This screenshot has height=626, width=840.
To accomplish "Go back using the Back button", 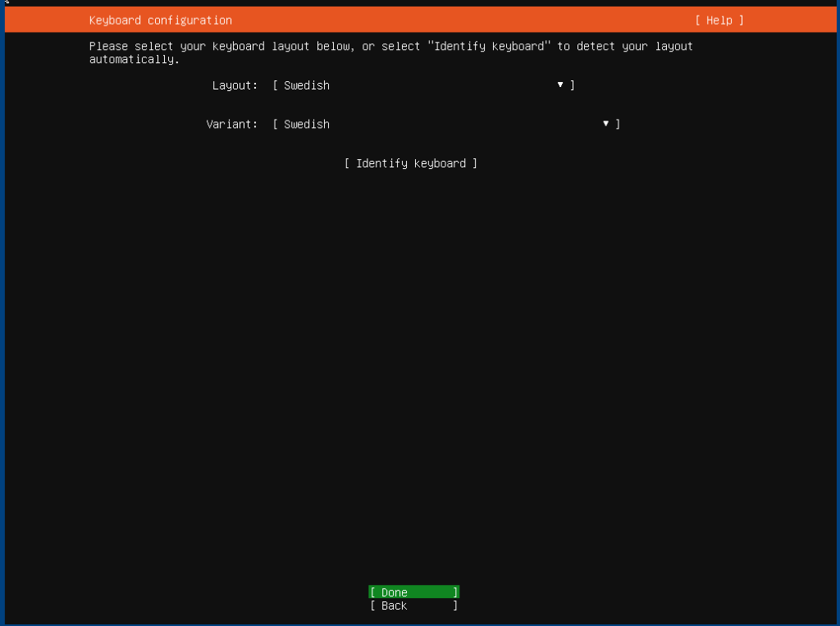I will tap(413, 605).
